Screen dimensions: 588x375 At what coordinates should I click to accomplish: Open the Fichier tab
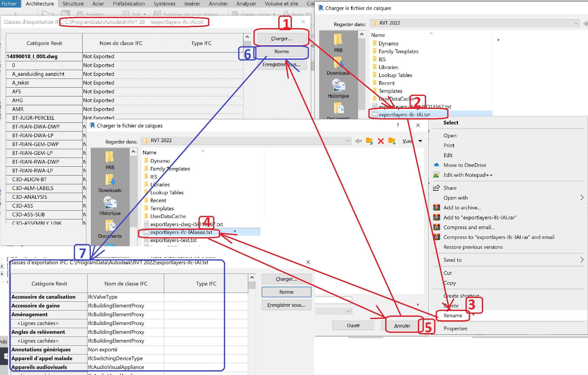pyautogui.click(x=9, y=4)
